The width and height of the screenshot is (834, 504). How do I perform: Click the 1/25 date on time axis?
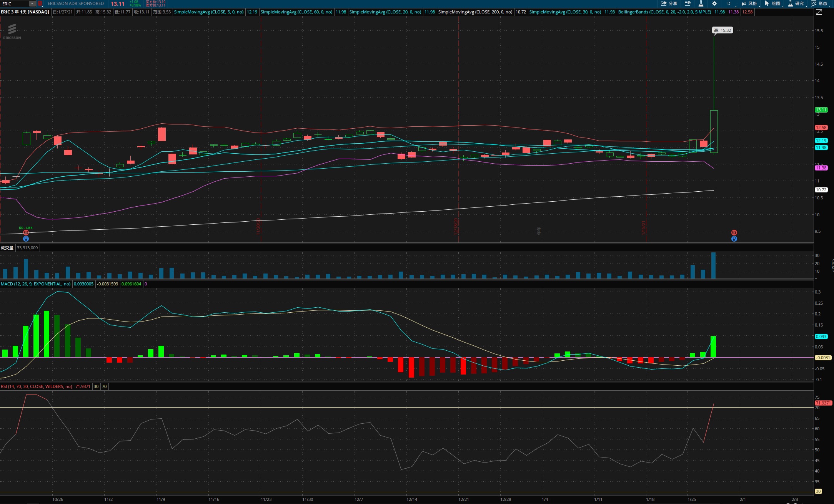(x=692, y=499)
